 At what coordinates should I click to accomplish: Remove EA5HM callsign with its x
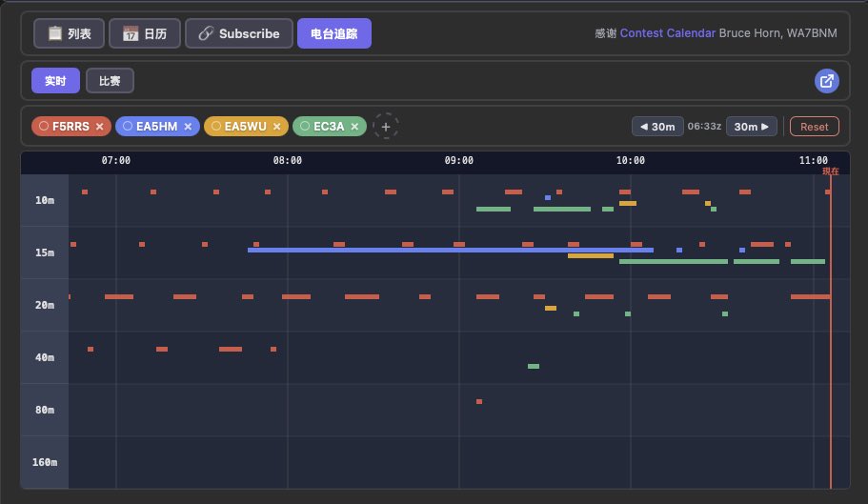click(x=189, y=127)
